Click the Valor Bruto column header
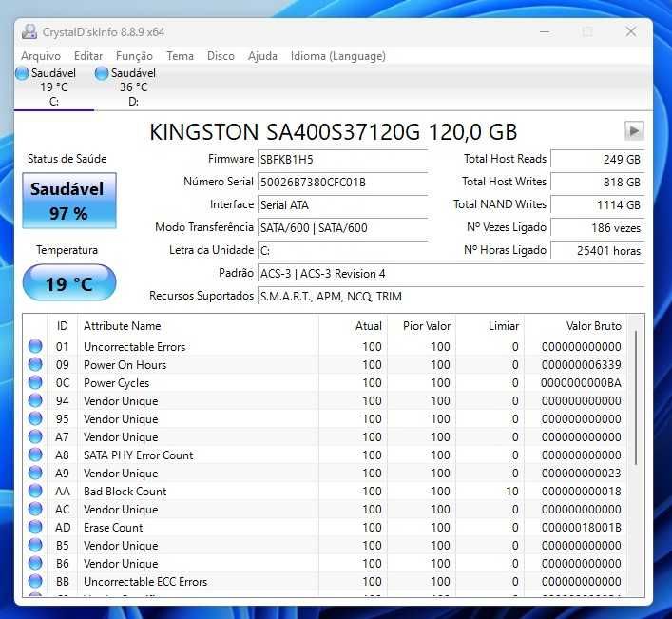Image resolution: width=672 pixels, height=619 pixels. coord(576,326)
